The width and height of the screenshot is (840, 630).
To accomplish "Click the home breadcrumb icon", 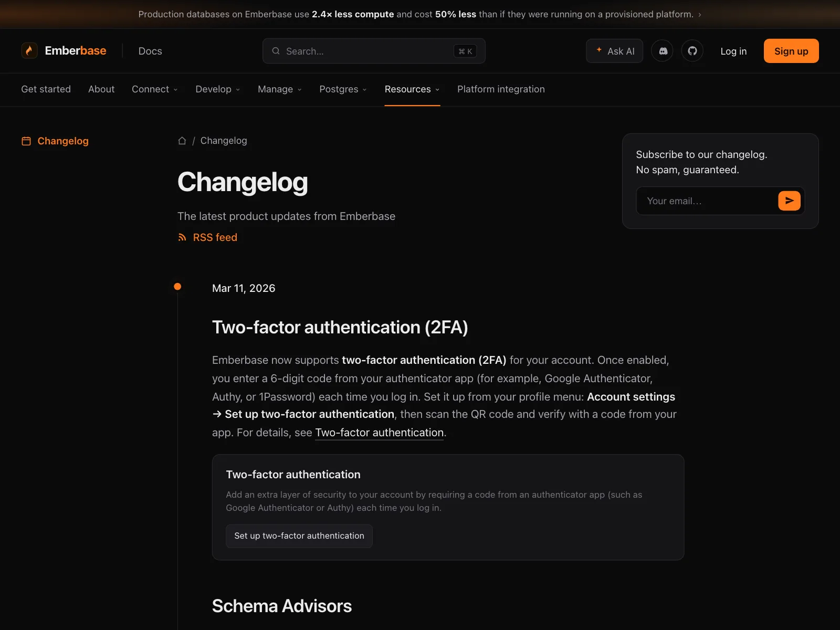I will tap(182, 141).
